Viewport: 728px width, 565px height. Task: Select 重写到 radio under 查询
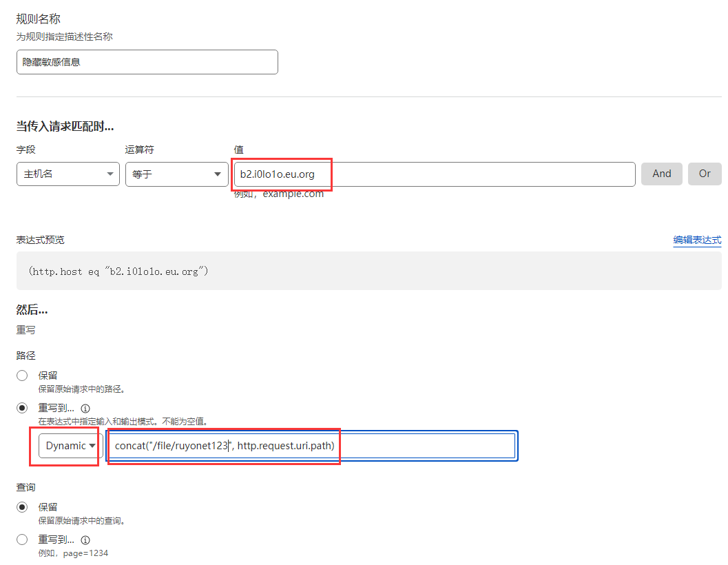tap(22, 540)
